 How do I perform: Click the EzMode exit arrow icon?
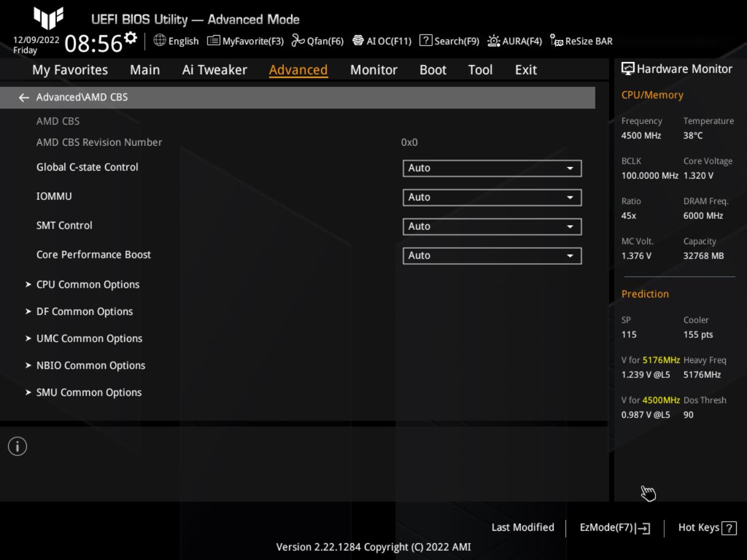[643, 528]
